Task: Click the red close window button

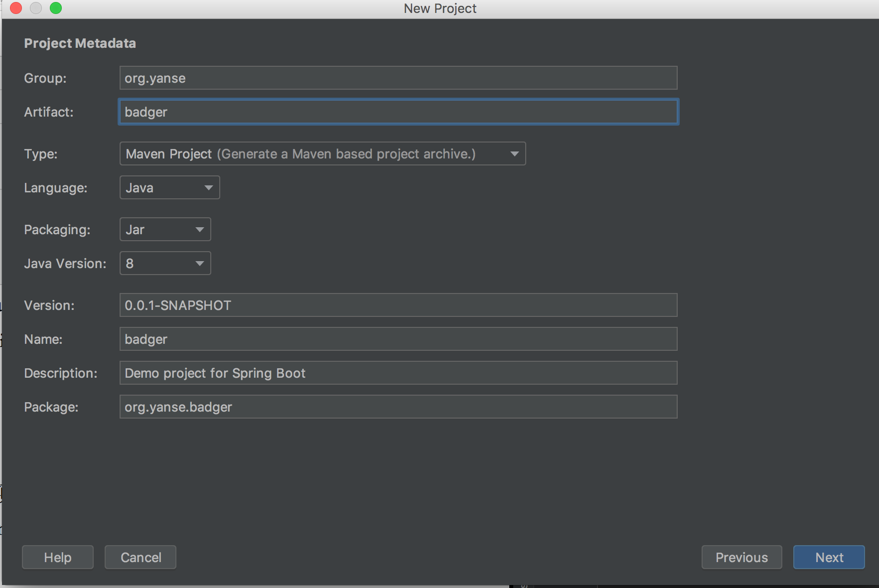Action: [16, 8]
